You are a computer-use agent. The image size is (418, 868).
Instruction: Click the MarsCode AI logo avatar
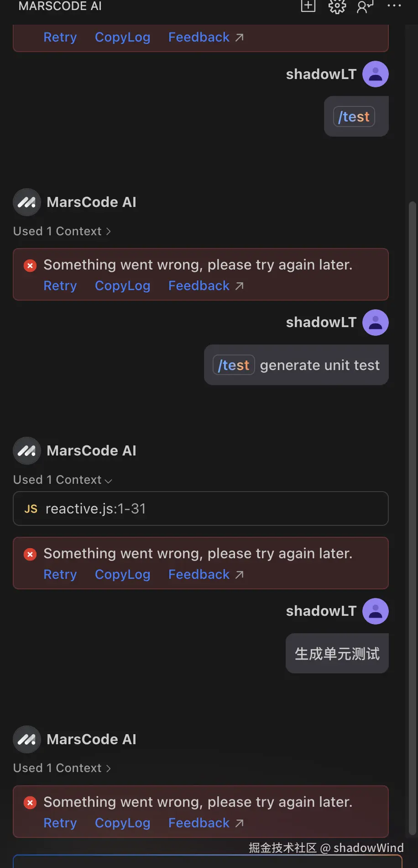26,202
